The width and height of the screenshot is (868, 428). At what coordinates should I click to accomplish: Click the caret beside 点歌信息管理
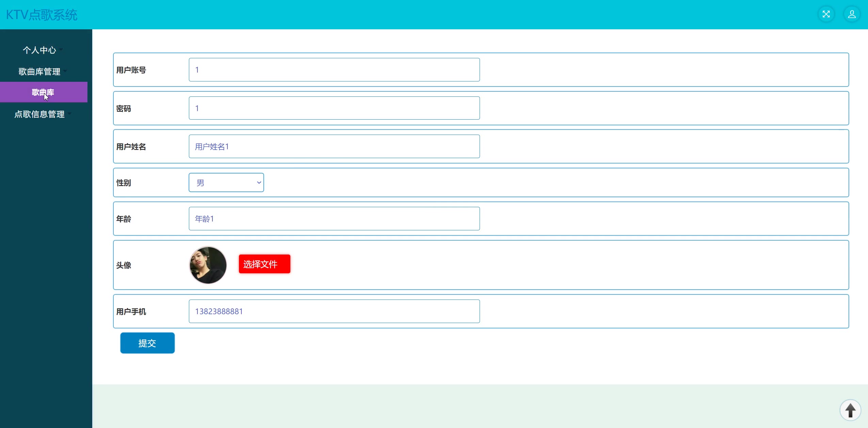70,114
